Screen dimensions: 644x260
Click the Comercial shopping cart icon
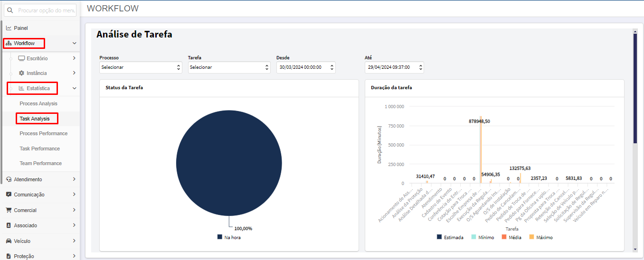9,210
